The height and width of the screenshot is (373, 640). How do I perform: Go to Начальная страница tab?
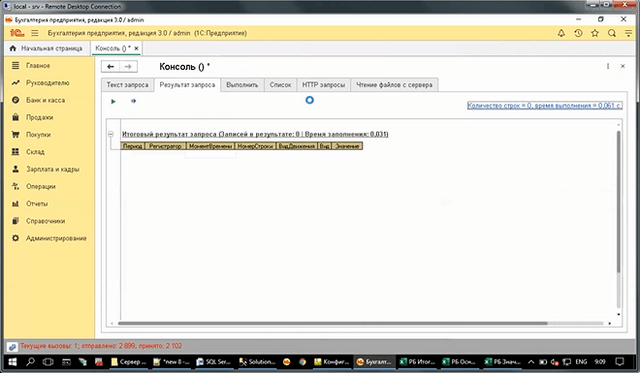point(46,48)
